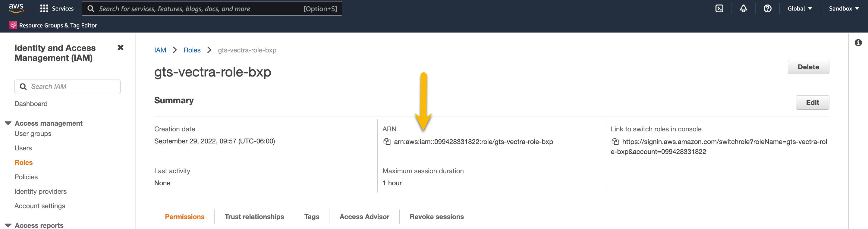
Task: Open the notifications bell
Action: [743, 9]
